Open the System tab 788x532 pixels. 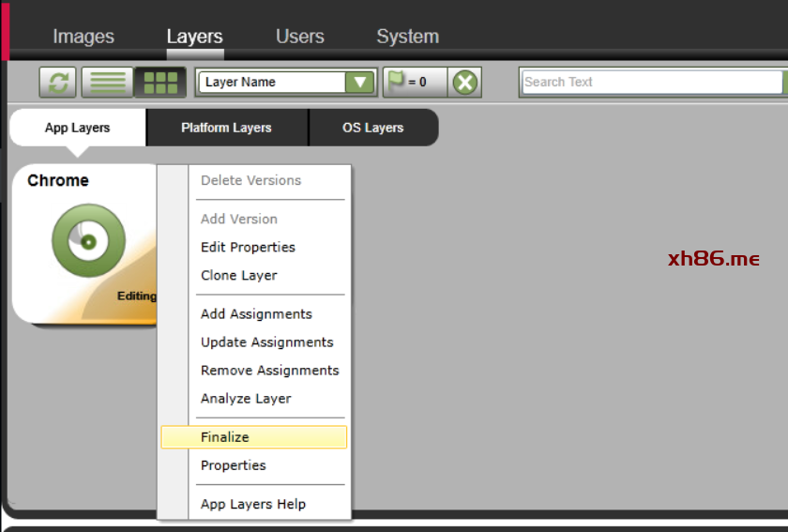pos(407,37)
